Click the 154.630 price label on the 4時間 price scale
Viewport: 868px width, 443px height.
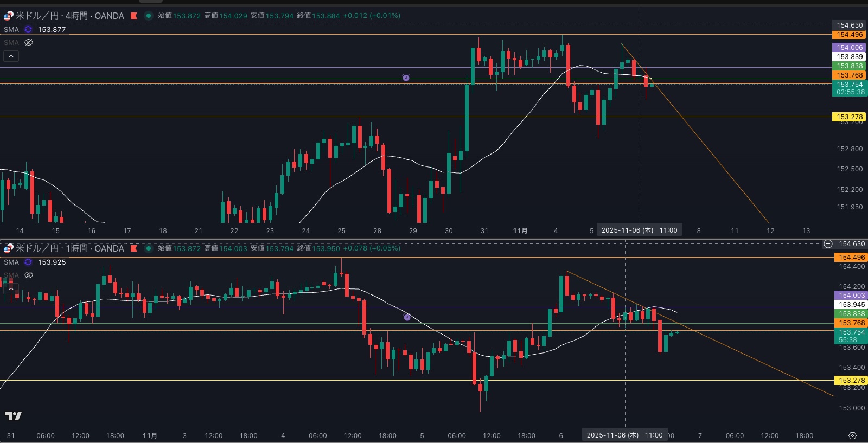(x=849, y=25)
